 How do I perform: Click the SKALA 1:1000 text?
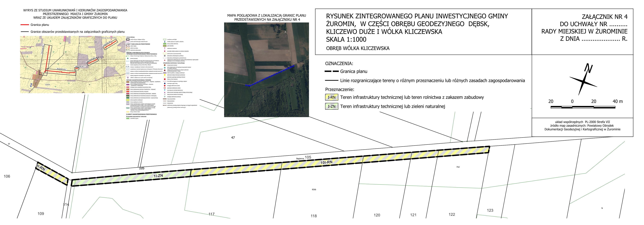(x=346, y=39)
